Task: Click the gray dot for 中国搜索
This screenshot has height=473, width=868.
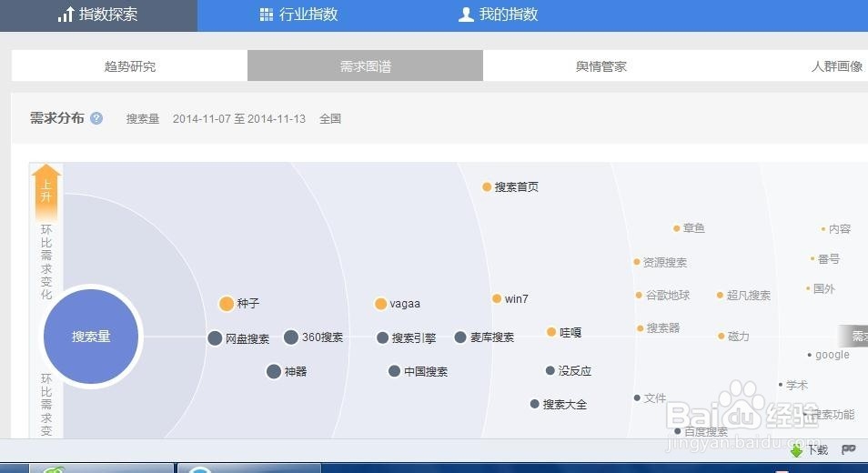Action: (394, 371)
